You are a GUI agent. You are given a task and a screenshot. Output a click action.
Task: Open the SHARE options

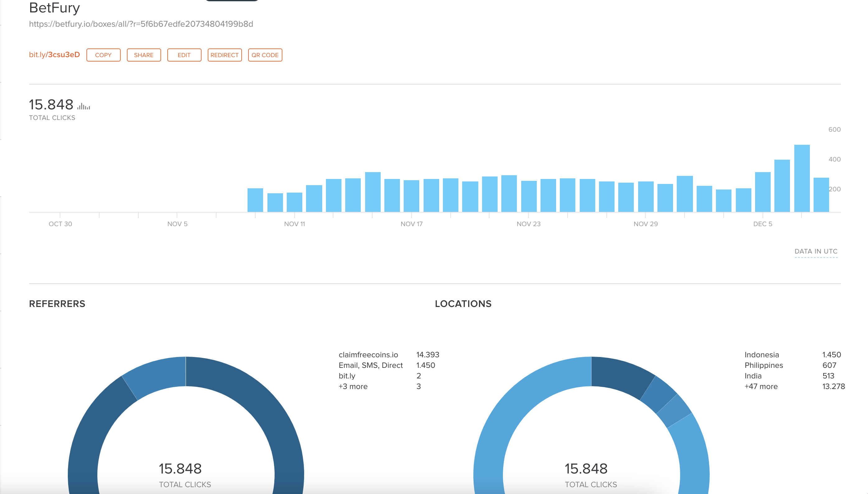144,55
